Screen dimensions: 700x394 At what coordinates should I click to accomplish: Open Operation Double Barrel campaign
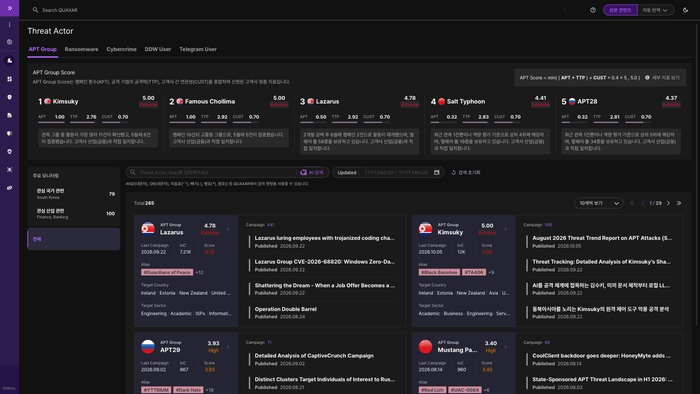[286, 309]
